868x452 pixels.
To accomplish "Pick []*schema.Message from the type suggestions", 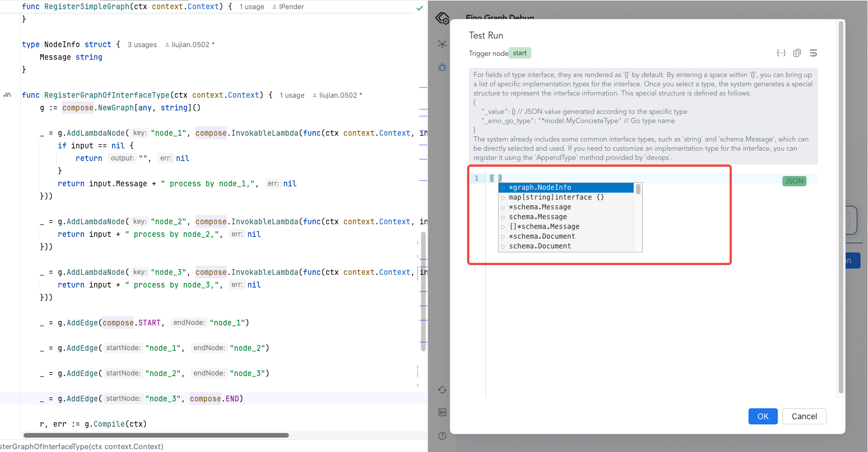I will point(543,227).
